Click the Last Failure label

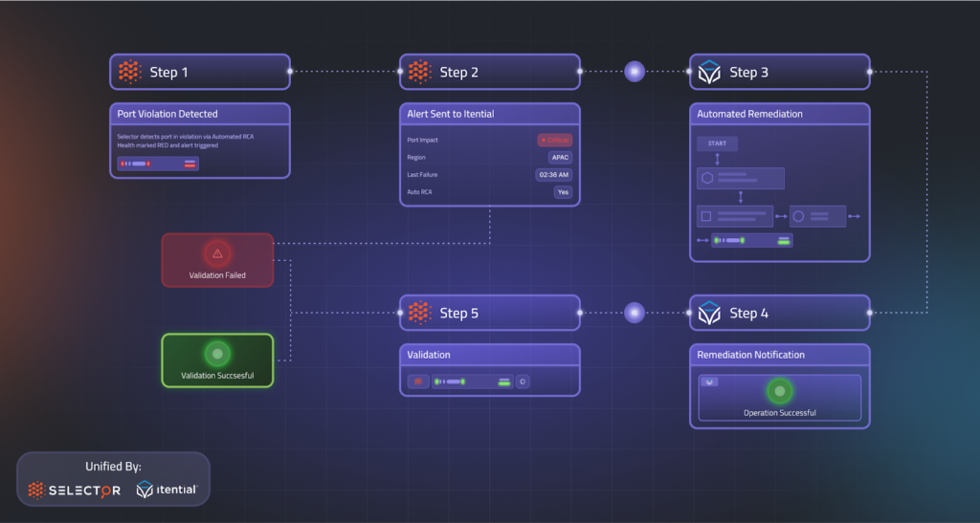pos(422,175)
